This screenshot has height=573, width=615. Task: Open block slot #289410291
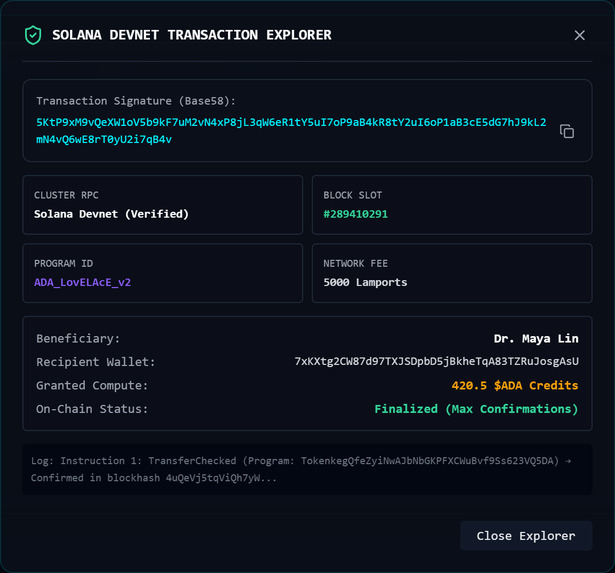click(355, 214)
